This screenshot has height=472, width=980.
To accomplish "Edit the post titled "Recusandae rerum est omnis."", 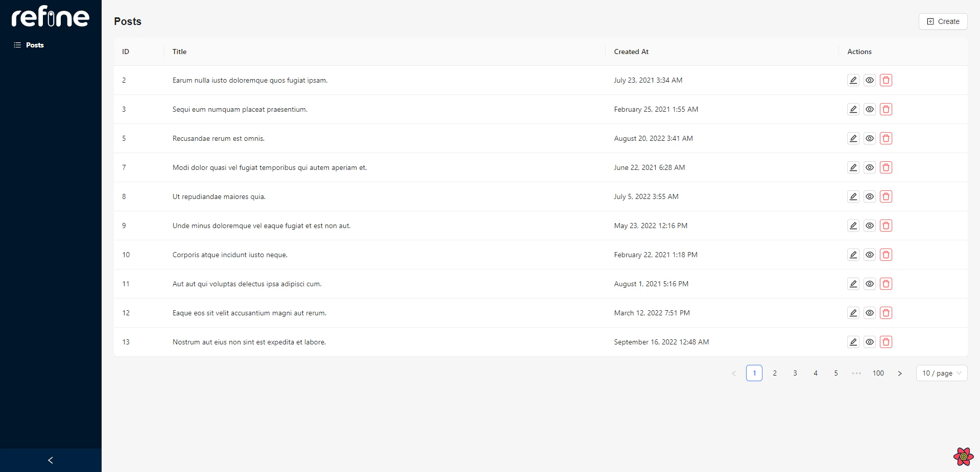I will [853, 138].
